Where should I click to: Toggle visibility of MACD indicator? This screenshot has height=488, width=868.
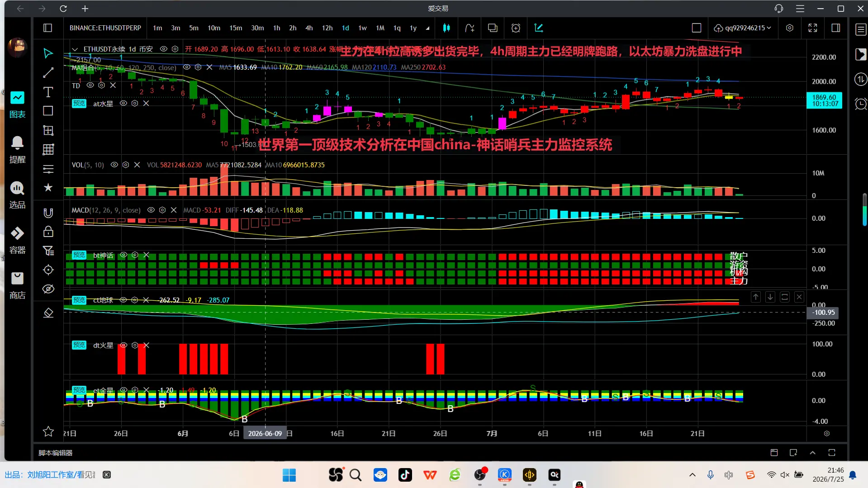coord(151,210)
